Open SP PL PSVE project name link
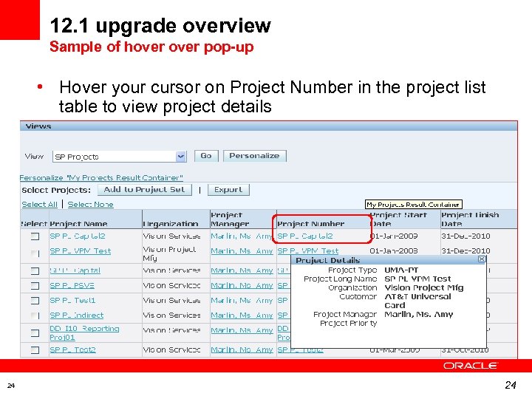Image resolution: width=532 pixels, height=399 pixels. tap(72, 286)
